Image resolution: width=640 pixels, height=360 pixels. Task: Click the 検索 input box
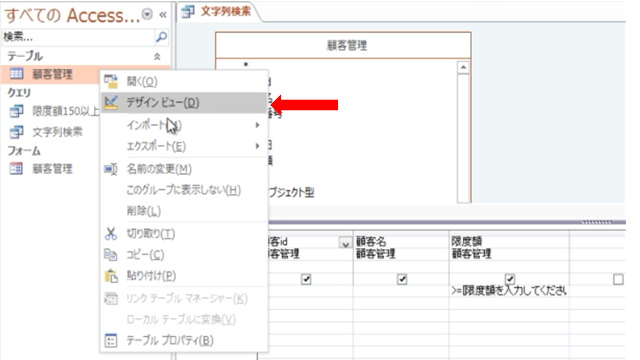click(78, 37)
